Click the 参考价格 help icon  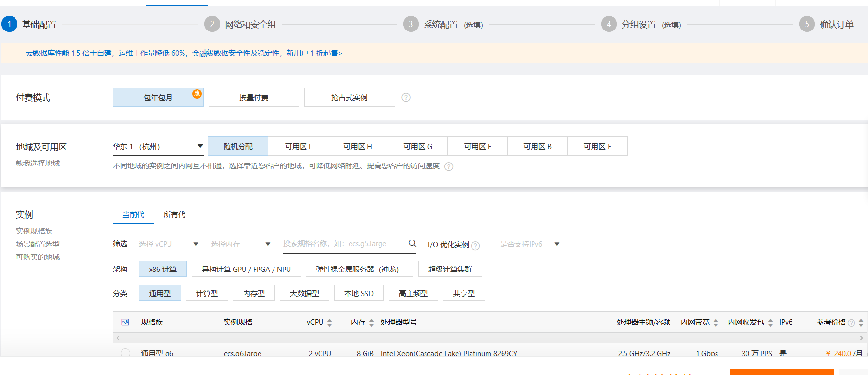[851, 323]
